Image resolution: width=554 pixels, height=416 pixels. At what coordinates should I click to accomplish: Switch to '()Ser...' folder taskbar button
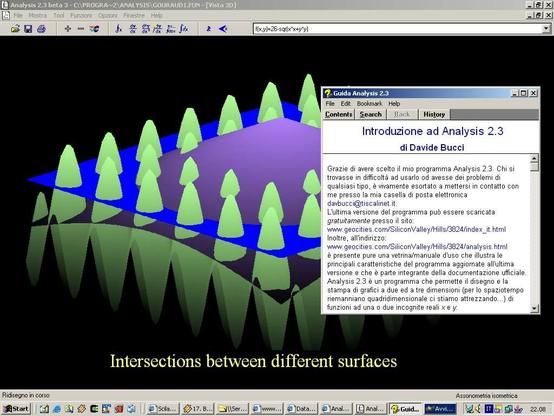(232, 409)
